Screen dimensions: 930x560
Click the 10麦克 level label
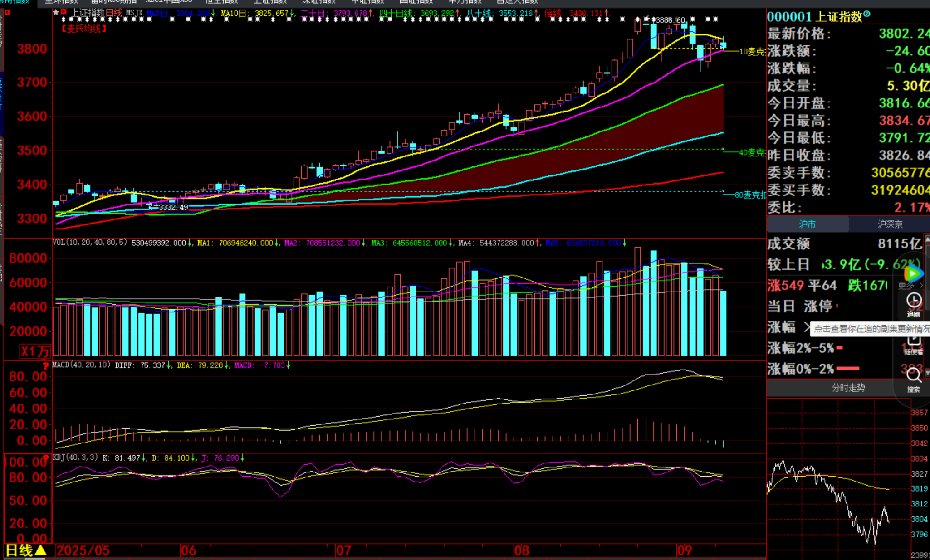click(x=752, y=52)
